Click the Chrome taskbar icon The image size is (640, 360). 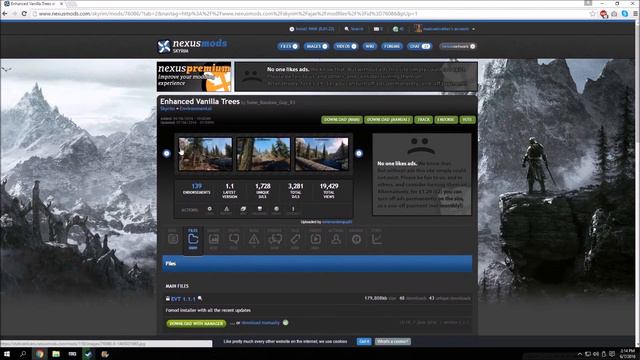click(x=40, y=354)
